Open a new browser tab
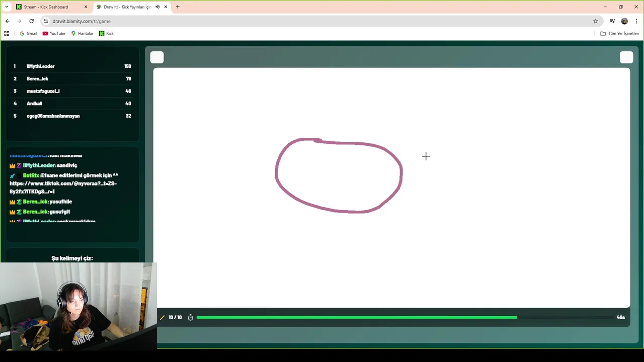The height and width of the screenshot is (362, 644). pyautogui.click(x=178, y=7)
